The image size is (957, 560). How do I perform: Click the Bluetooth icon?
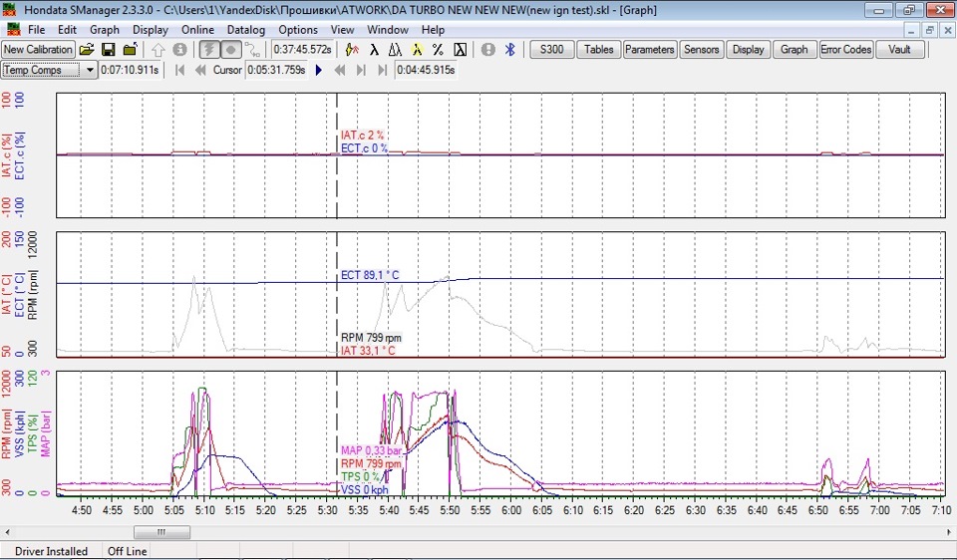[x=510, y=50]
